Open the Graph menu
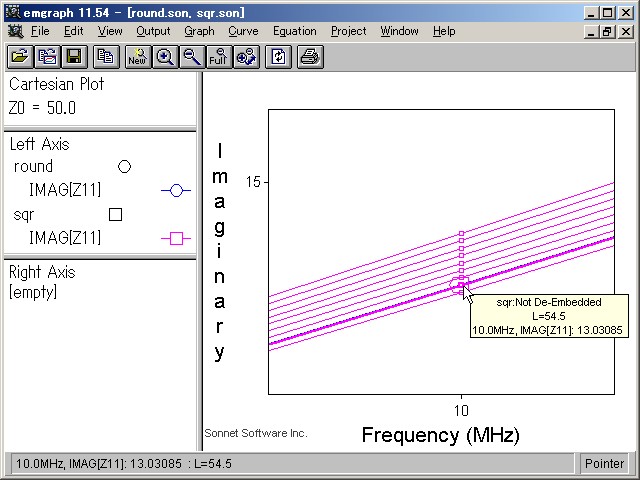 tap(199, 31)
